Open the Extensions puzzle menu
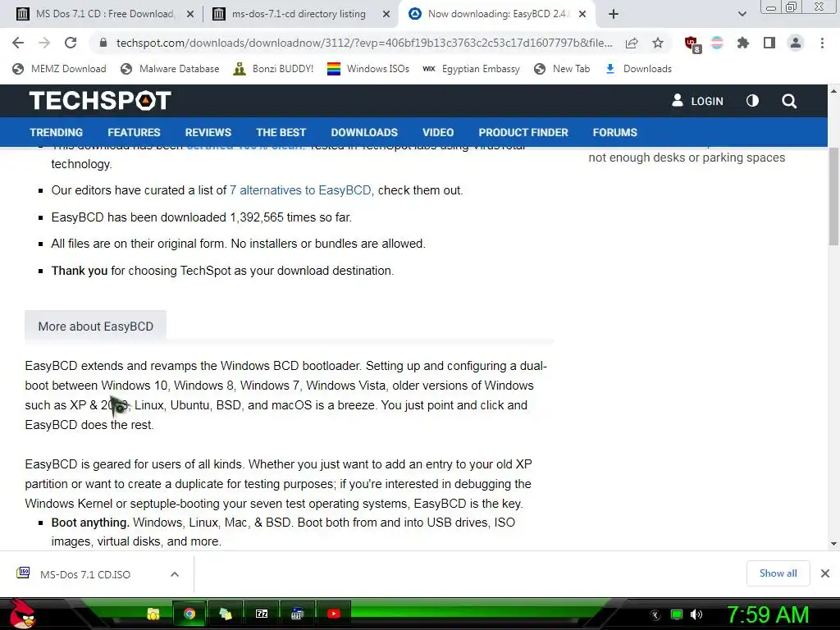Image resolution: width=840 pixels, height=630 pixels. pyautogui.click(x=743, y=43)
